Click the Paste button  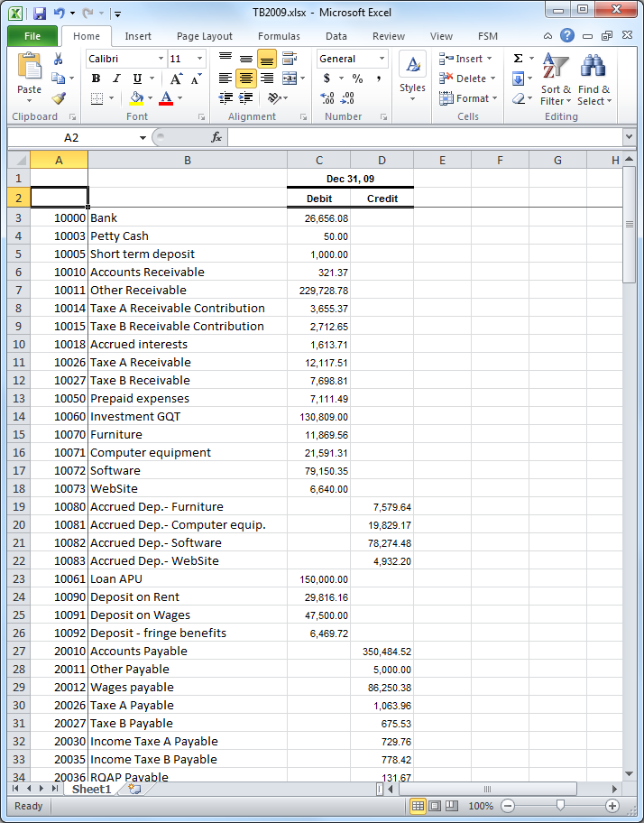pos(29,78)
